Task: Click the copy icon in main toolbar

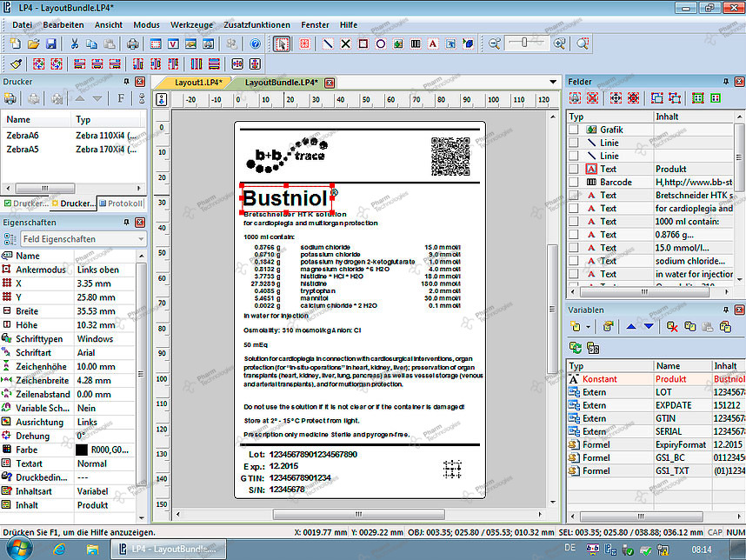Action: (91, 43)
